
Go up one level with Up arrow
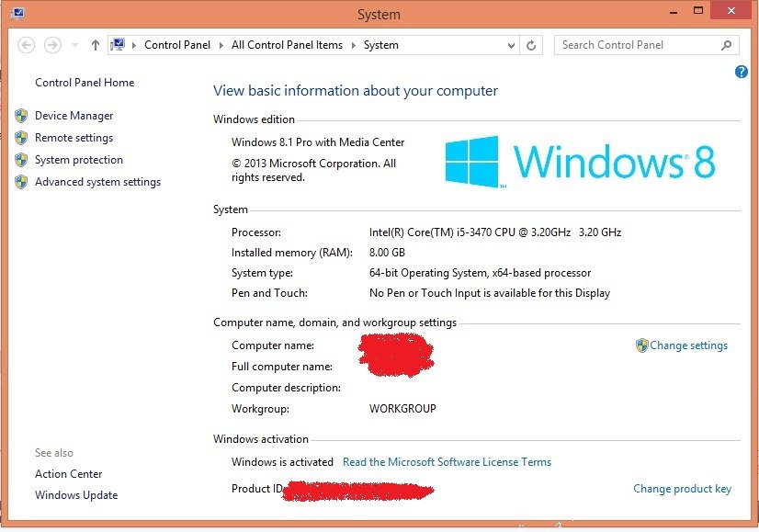[96, 45]
